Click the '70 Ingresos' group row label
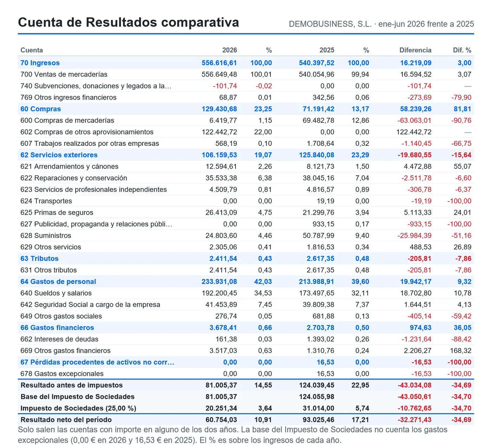Viewport: 492px width, 448px height. pos(40,63)
